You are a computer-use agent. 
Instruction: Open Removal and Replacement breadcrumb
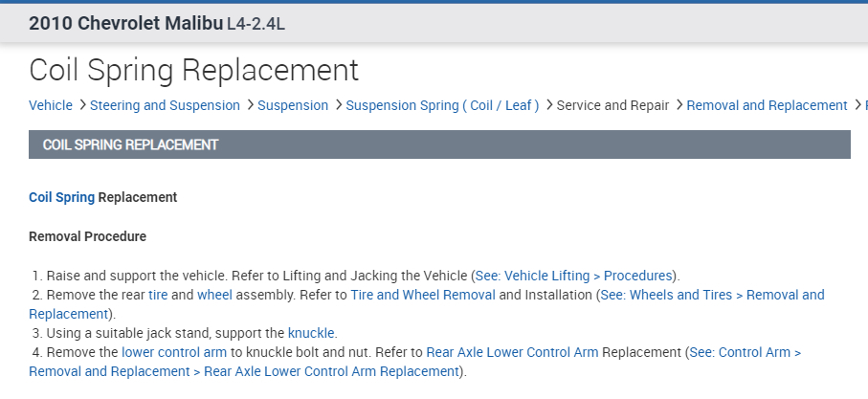click(x=767, y=105)
